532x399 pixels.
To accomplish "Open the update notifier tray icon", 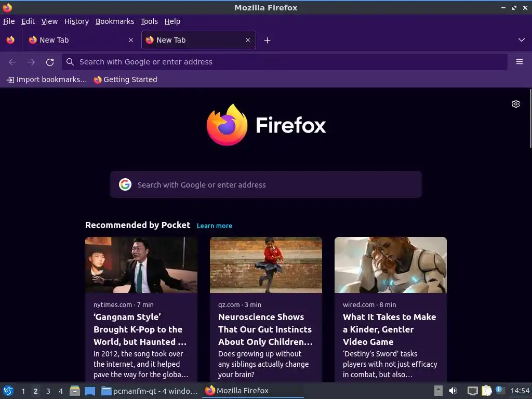I will (x=499, y=390).
